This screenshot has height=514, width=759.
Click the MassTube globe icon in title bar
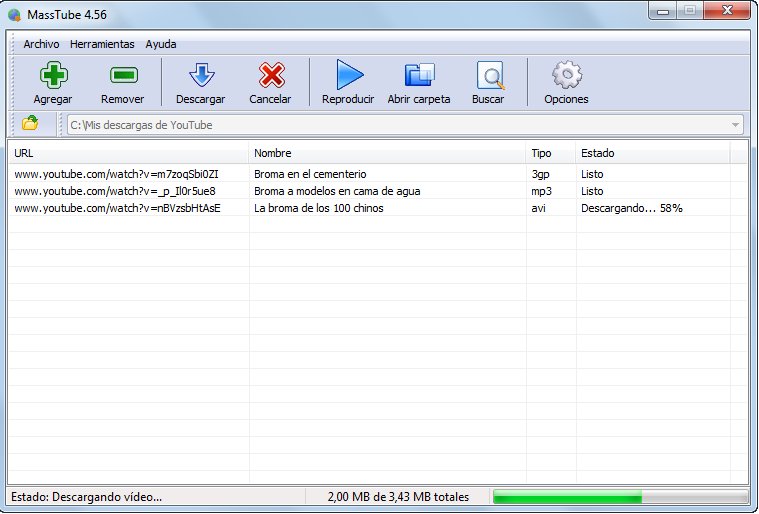tap(14, 15)
